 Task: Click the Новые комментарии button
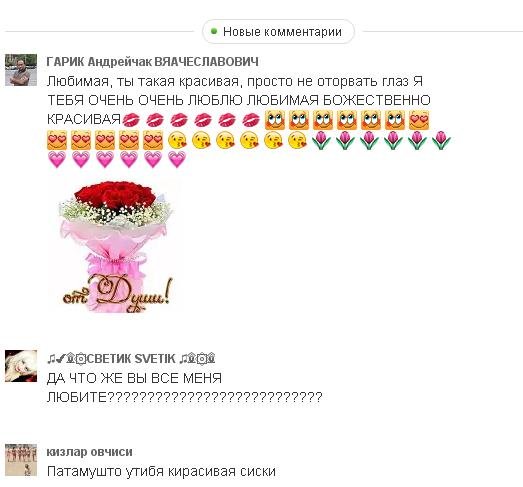pos(278,32)
